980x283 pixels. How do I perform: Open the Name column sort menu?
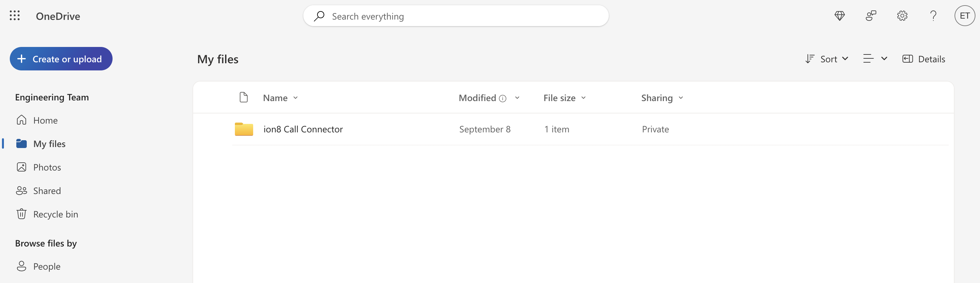(280, 98)
